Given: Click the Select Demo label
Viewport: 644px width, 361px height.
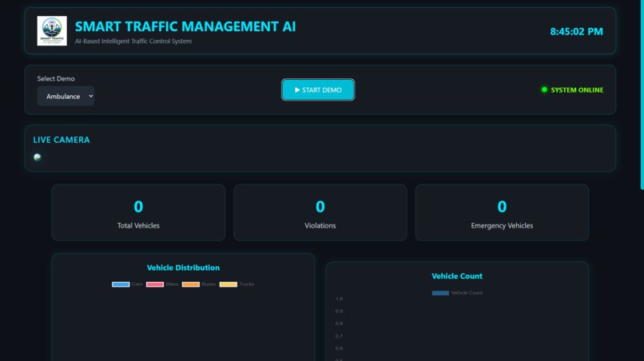Looking at the screenshot, I should 56,78.
